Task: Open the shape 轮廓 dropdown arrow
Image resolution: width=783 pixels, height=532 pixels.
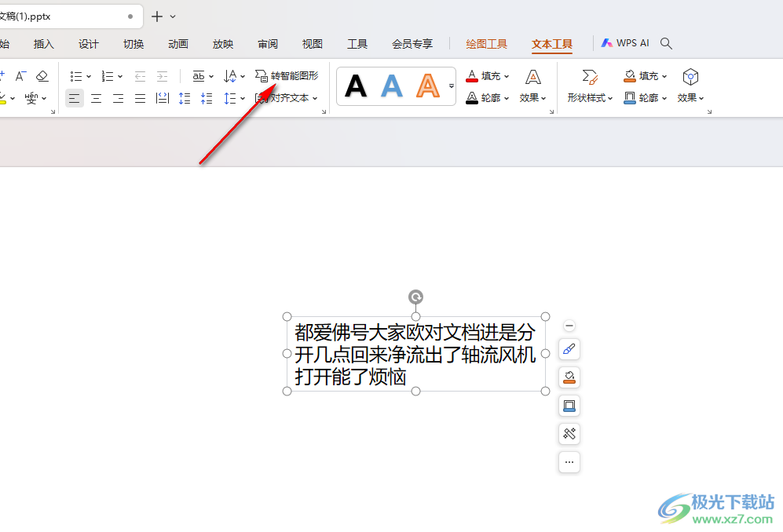Action: coord(664,98)
